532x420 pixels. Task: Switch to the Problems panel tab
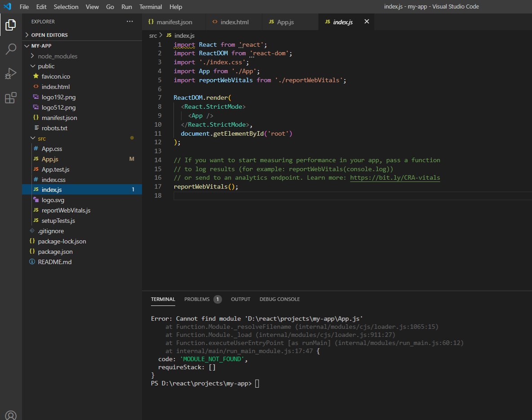click(x=197, y=299)
